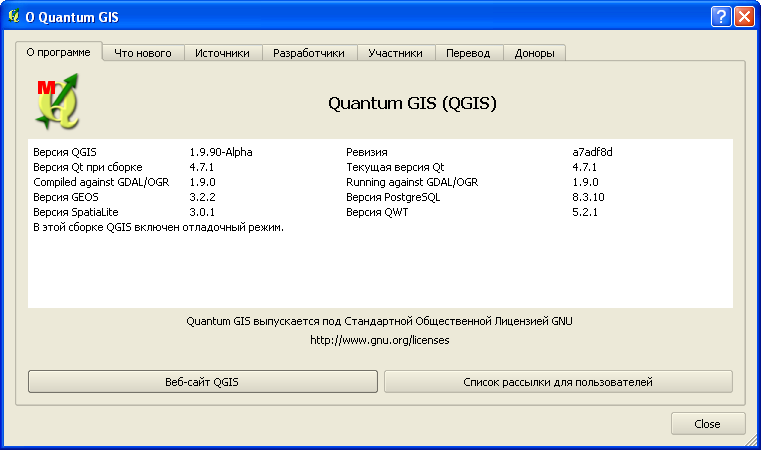Image resolution: width=761 pixels, height=450 pixels.
Task: Open the Веб-сайт QGIS button
Action: [202, 382]
